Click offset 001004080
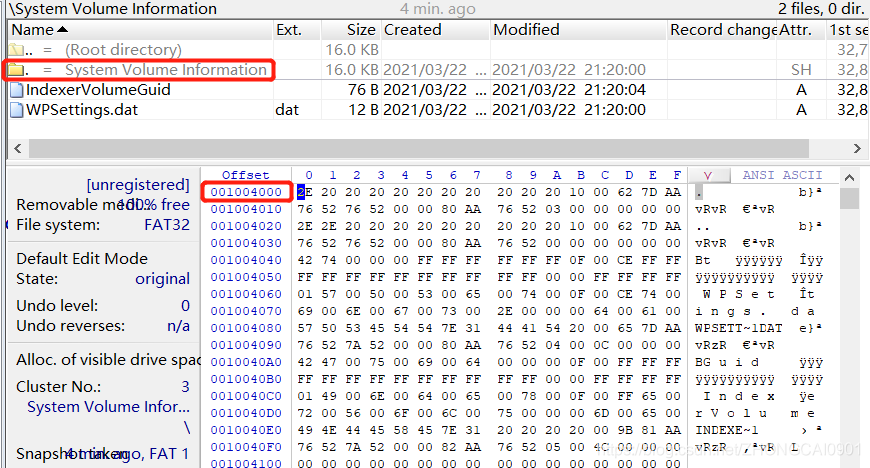Viewport: 870px width, 468px height. click(246, 328)
